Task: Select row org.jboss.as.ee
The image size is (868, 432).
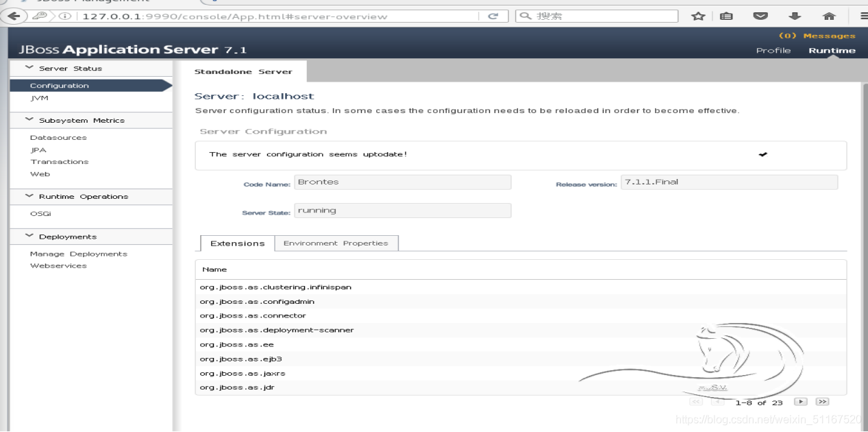Action: (x=521, y=345)
